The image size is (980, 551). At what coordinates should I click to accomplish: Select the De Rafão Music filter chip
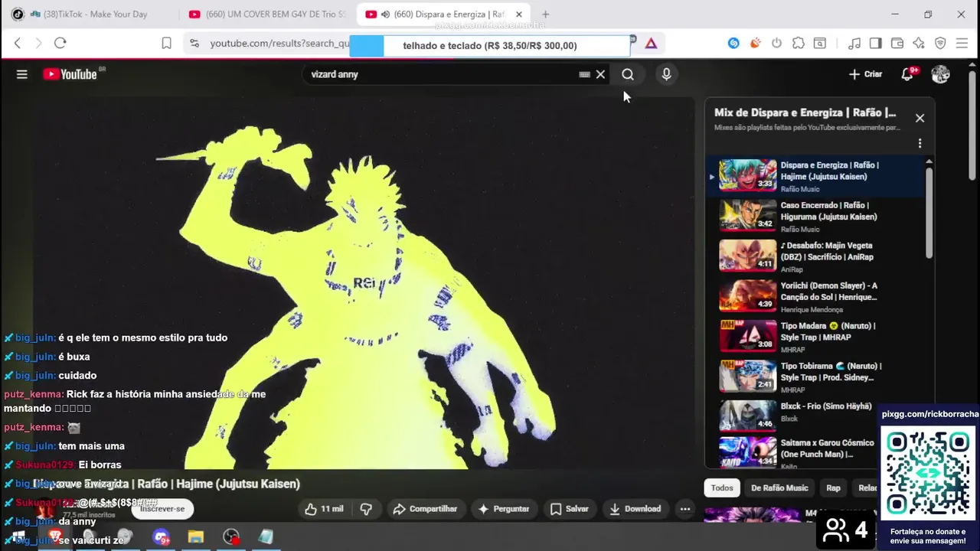pos(779,487)
